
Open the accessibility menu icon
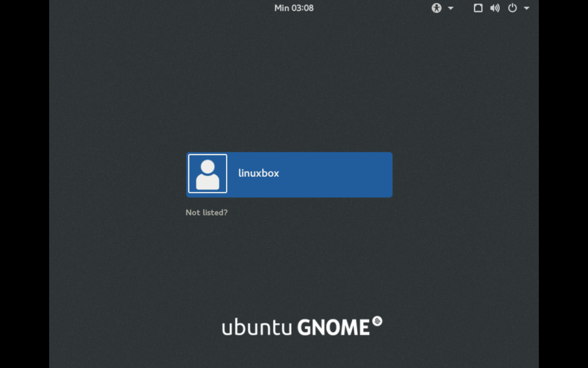coord(436,8)
